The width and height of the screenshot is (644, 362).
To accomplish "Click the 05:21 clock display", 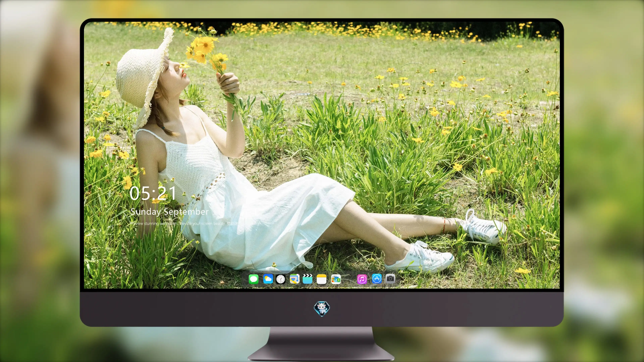I will [153, 193].
